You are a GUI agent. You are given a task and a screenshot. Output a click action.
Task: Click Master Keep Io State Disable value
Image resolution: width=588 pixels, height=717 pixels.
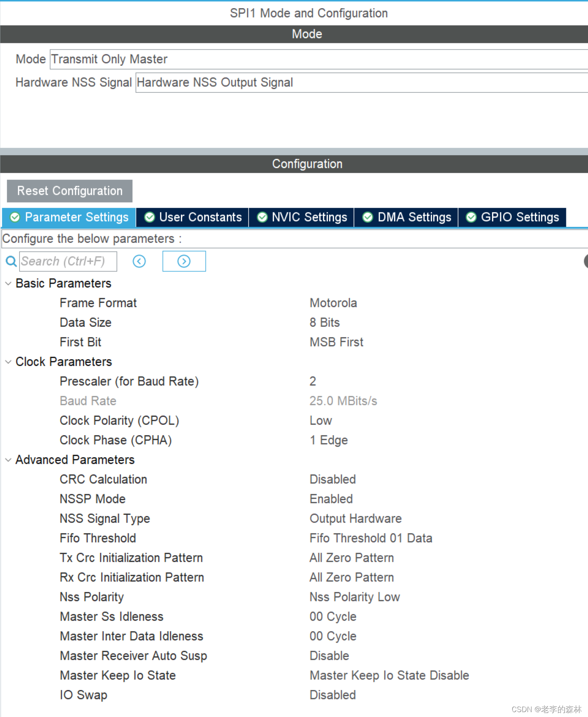point(389,675)
